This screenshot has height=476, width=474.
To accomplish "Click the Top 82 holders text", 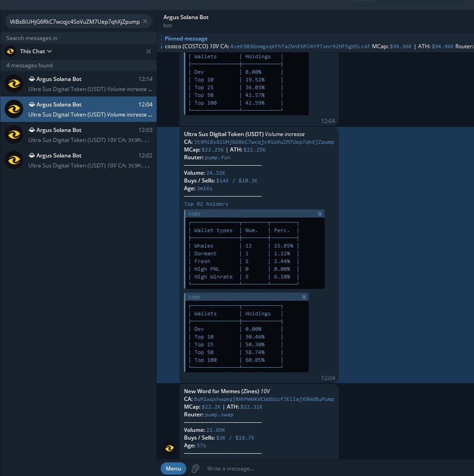I will coord(206,204).
